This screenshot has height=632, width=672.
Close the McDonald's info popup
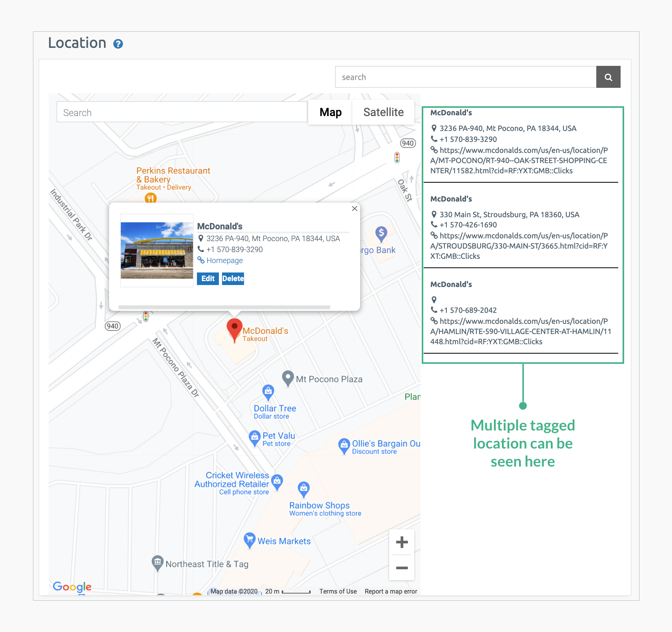tap(354, 209)
